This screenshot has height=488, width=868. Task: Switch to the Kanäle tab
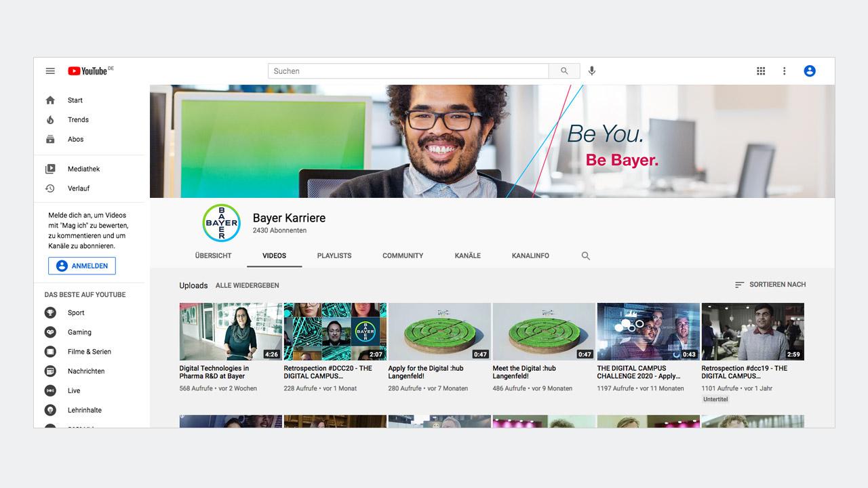point(468,256)
